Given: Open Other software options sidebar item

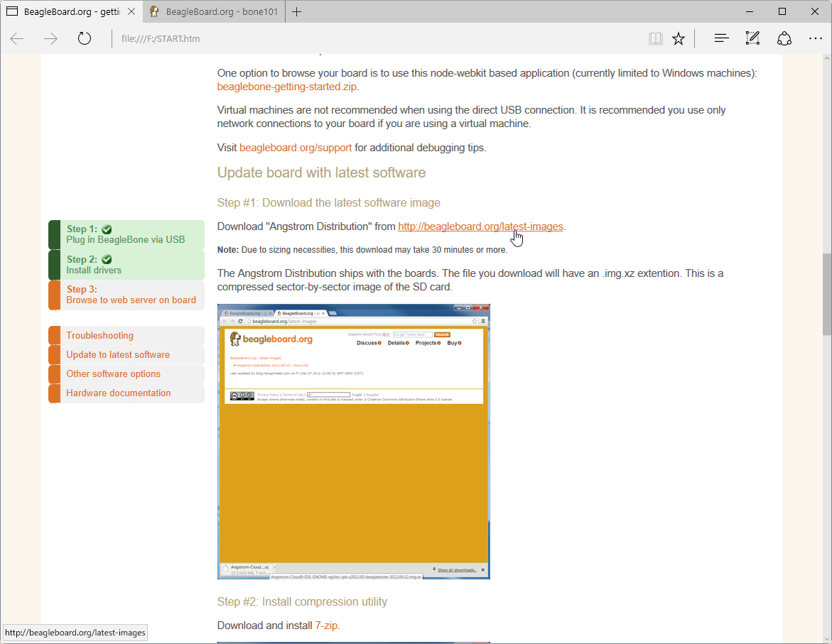Looking at the screenshot, I should click(126, 373).
